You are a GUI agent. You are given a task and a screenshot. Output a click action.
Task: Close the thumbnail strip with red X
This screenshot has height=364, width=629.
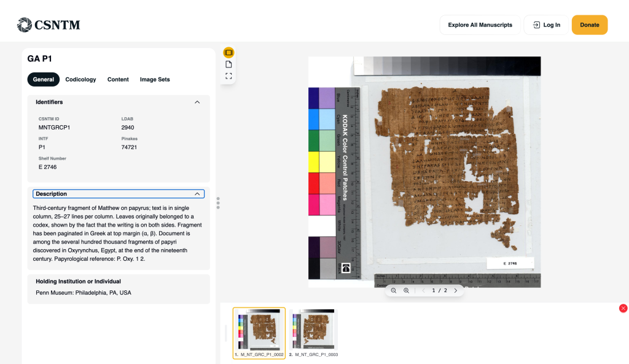pos(623,308)
